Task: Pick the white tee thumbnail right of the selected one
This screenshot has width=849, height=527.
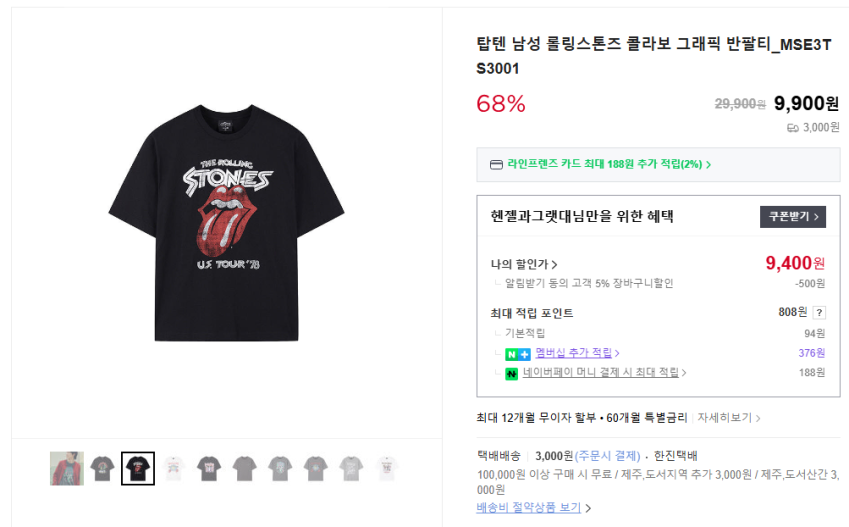Action: (173, 468)
